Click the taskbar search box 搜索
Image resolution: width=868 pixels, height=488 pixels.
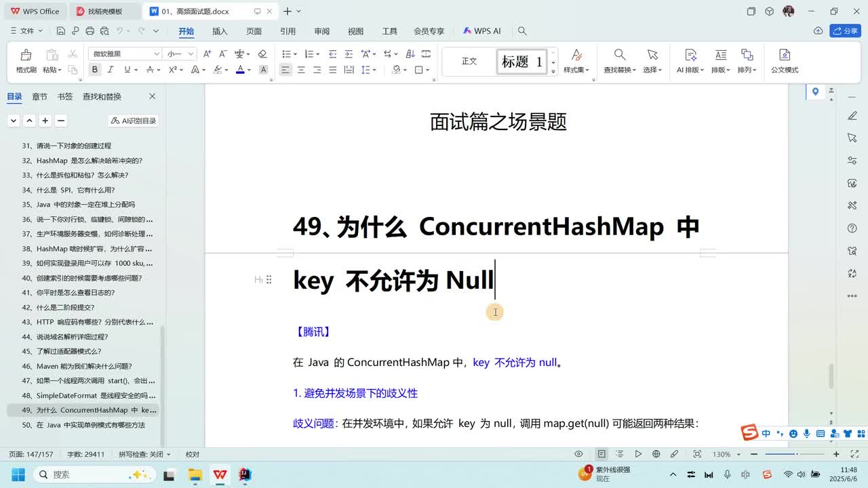tap(94, 474)
